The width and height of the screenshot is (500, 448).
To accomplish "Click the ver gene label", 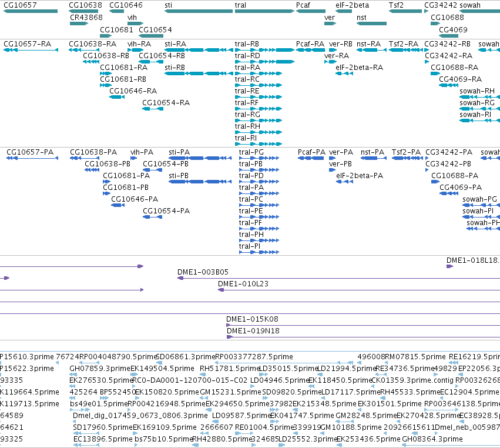I will (330, 17).
